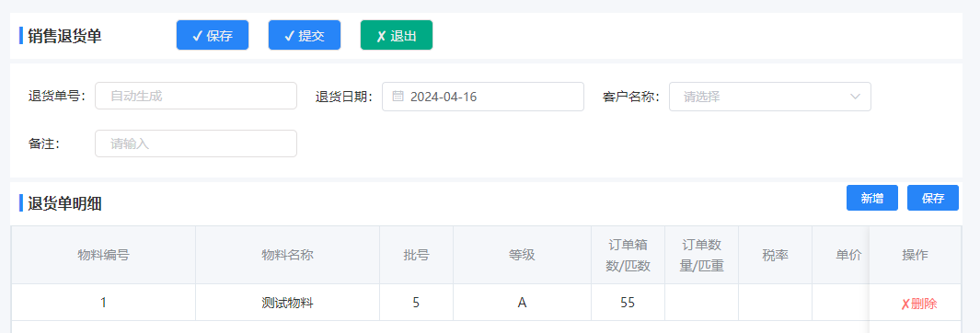
Task: Click the empty 订单数量/匹重 cell in row 1
Action: pyautogui.click(x=701, y=303)
